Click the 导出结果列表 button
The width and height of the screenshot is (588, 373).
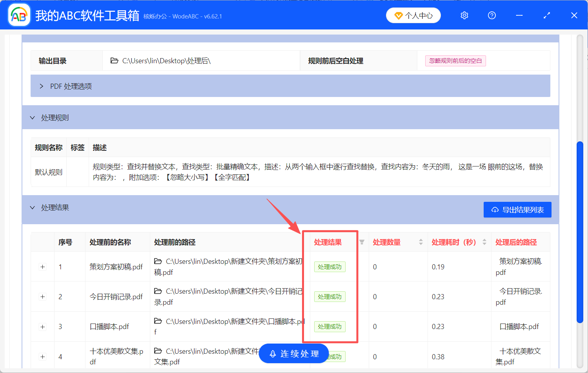coord(517,209)
